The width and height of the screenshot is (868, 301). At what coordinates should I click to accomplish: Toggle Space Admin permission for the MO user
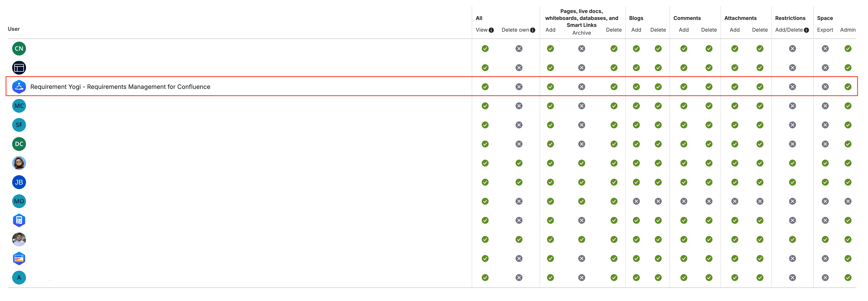(848, 201)
